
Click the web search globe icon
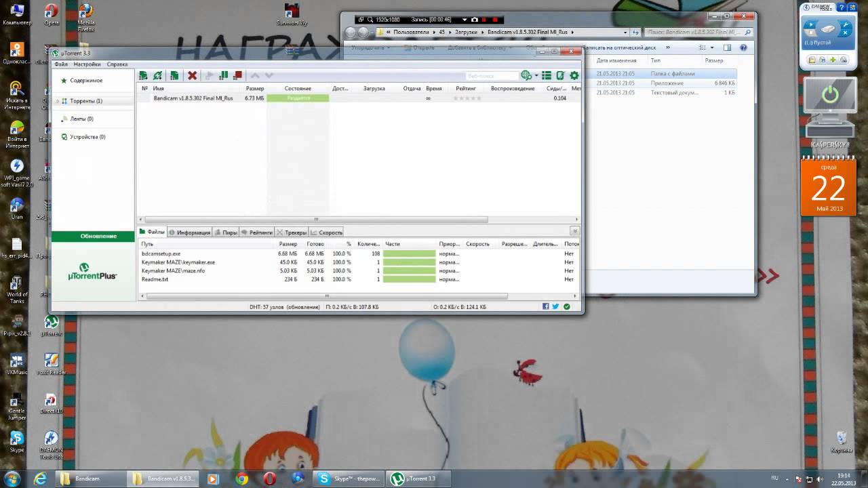pyautogui.click(x=526, y=75)
